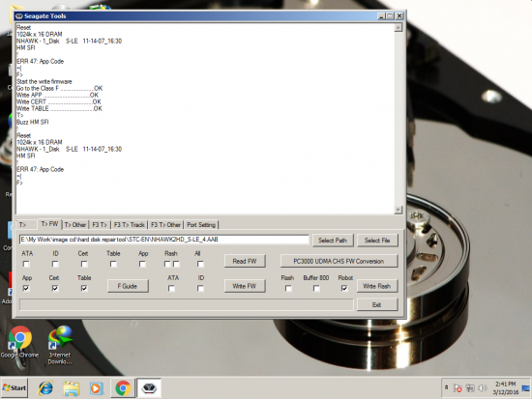Click the terminal scrollbar up arrow

pos(399,27)
